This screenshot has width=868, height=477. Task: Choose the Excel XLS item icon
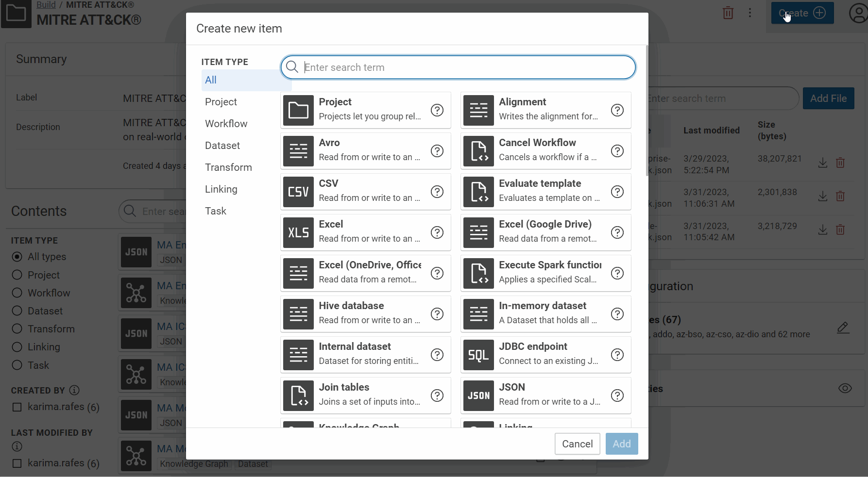pos(298,232)
